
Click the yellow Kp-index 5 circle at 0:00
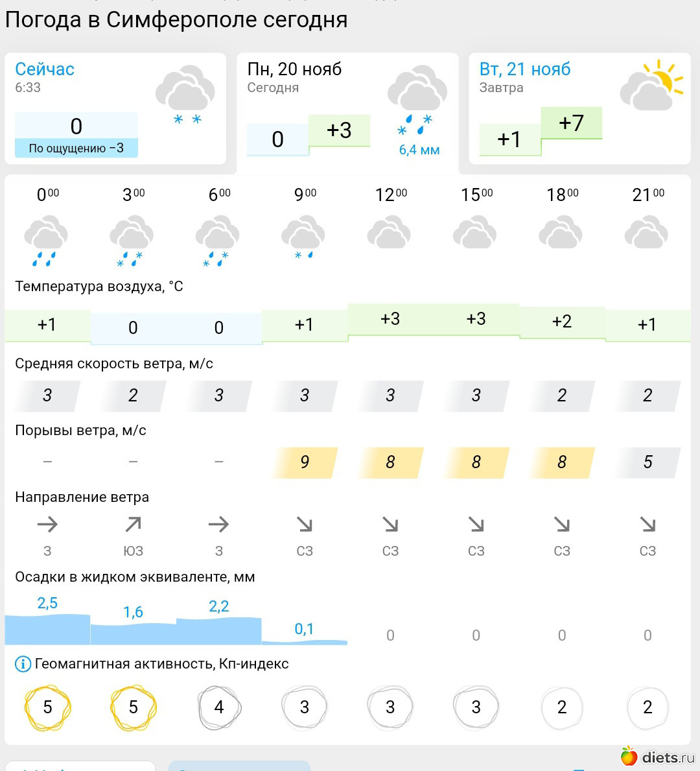[47, 707]
